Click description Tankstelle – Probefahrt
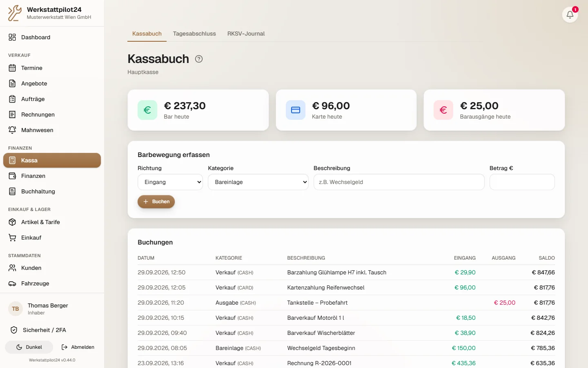588x368 pixels. point(317,303)
